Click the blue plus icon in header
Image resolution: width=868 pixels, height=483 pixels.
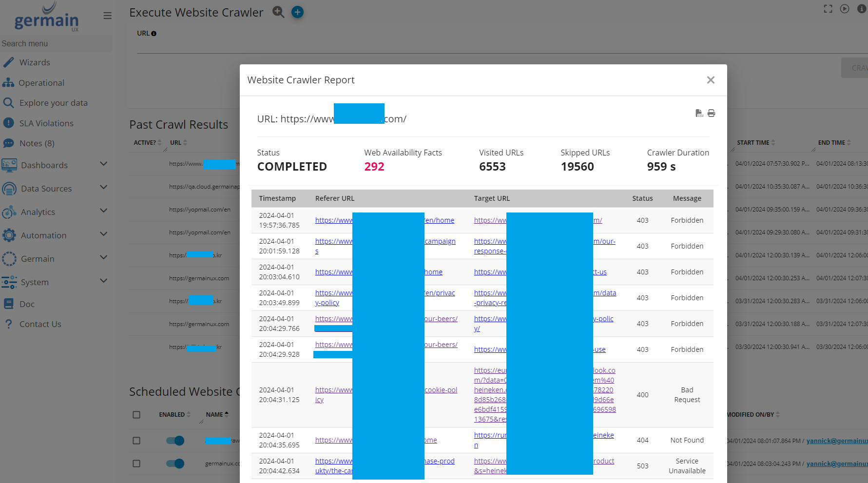click(x=297, y=12)
